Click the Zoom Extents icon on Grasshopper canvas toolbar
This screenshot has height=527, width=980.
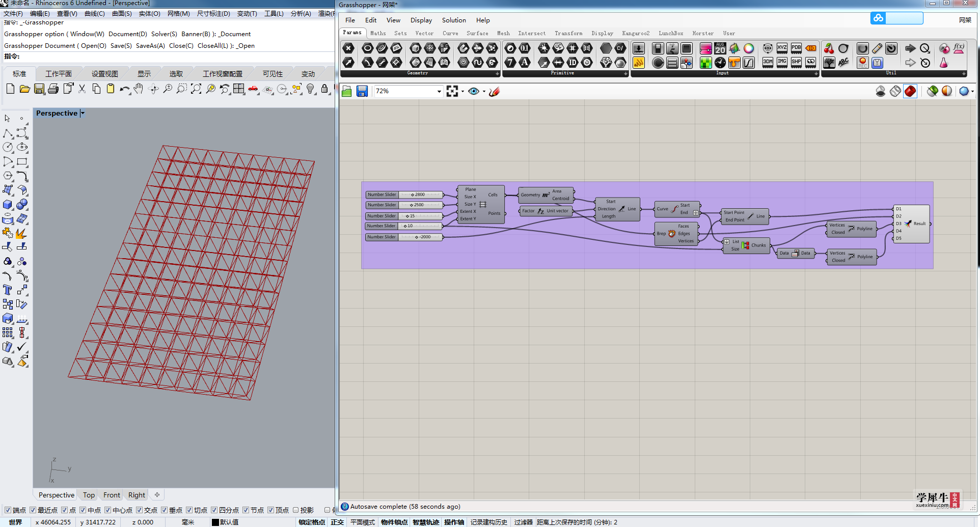tap(452, 91)
